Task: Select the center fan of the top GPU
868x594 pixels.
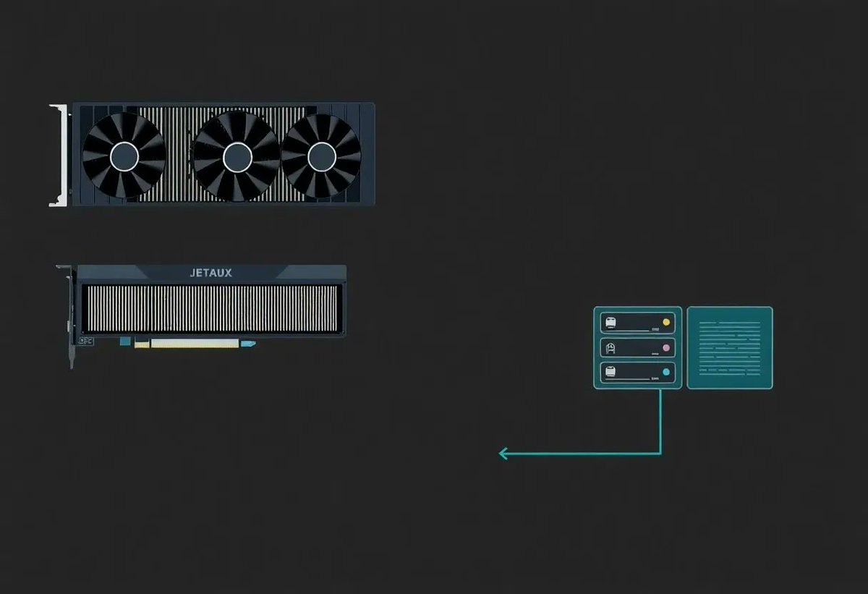Action: pos(237,156)
